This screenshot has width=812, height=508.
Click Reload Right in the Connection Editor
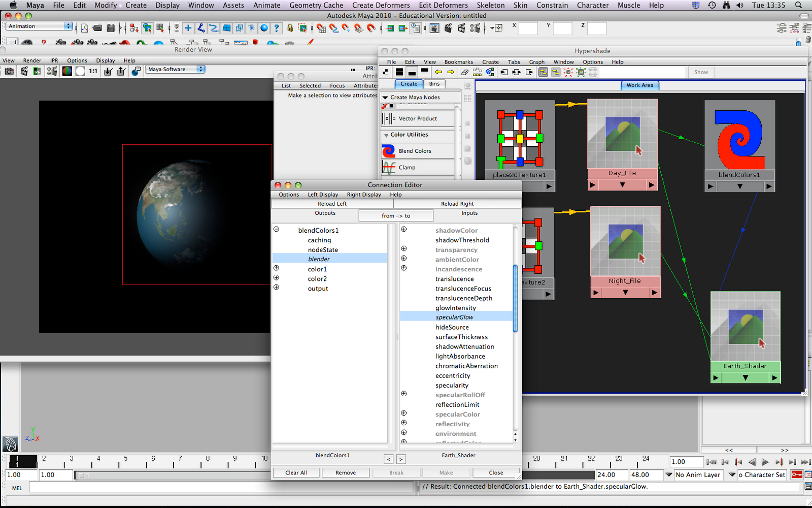coord(456,203)
